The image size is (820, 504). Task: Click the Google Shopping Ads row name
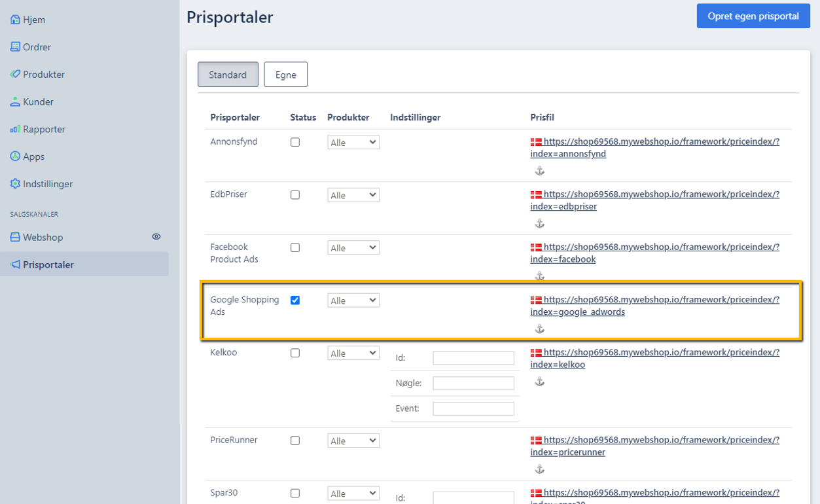(245, 306)
